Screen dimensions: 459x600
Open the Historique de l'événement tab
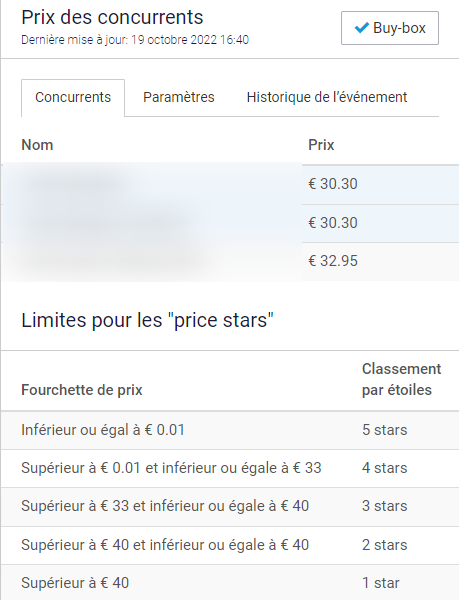coord(327,97)
